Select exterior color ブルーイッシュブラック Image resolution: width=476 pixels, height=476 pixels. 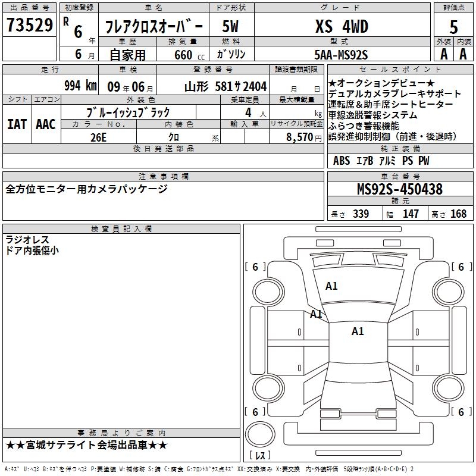pos(128,112)
